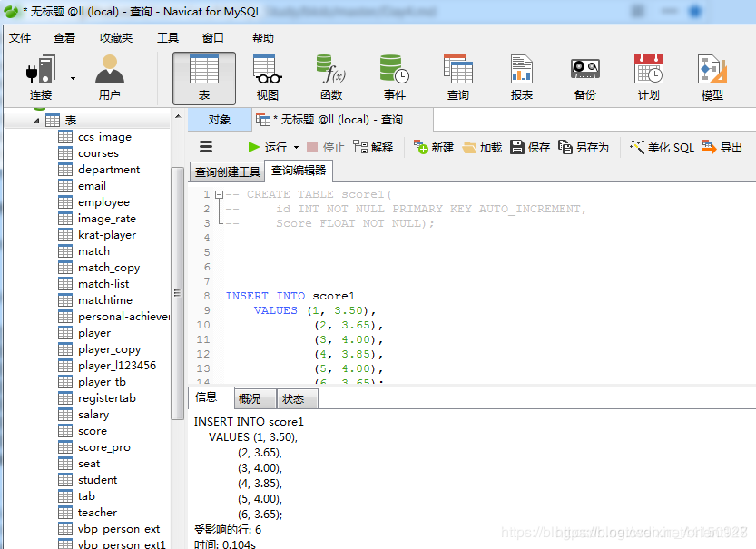This screenshot has width=756, height=549.
Task: Expand the 运行 dropdown arrow
Action: coord(296,148)
